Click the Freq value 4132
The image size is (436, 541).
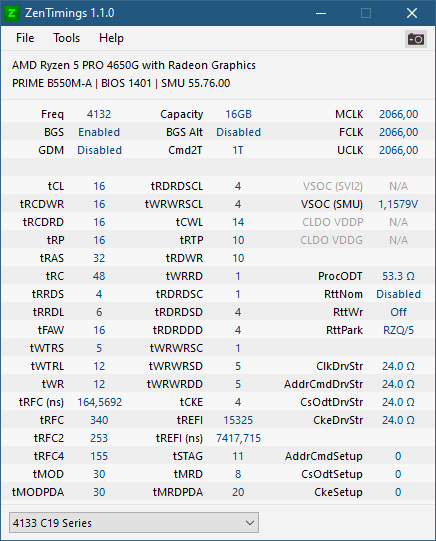tap(99, 114)
